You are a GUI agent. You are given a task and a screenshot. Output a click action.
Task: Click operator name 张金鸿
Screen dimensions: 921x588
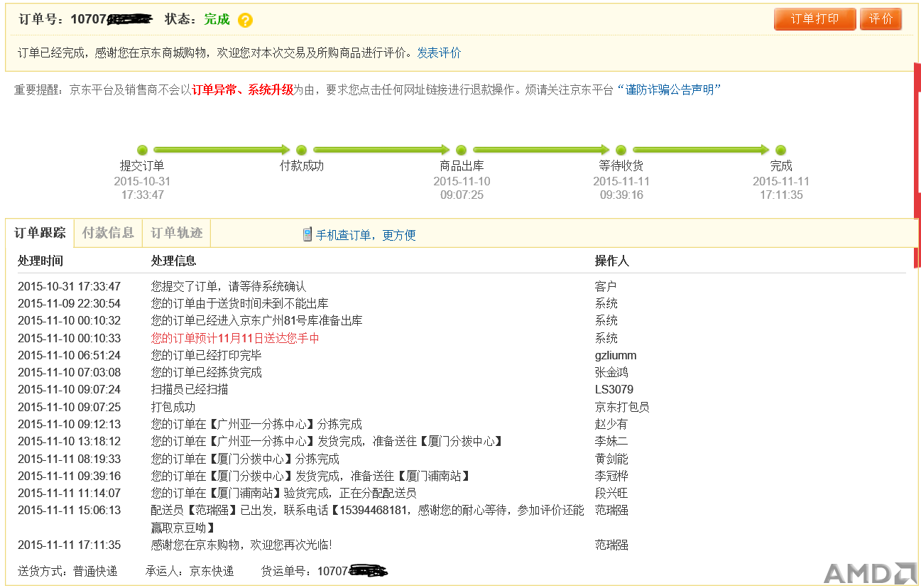coord(611,372)
